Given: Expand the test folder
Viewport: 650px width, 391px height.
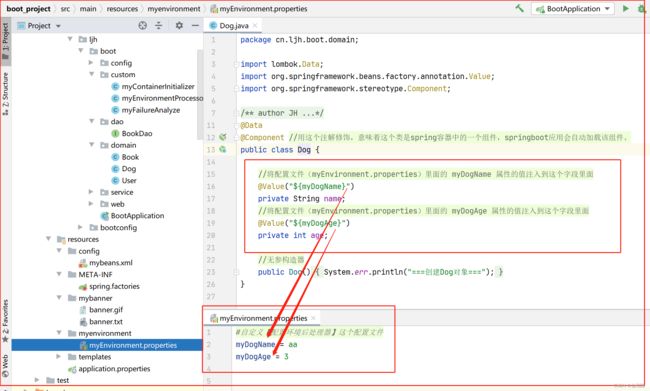Looking at the screenshot, I should (x=37, y=380).
